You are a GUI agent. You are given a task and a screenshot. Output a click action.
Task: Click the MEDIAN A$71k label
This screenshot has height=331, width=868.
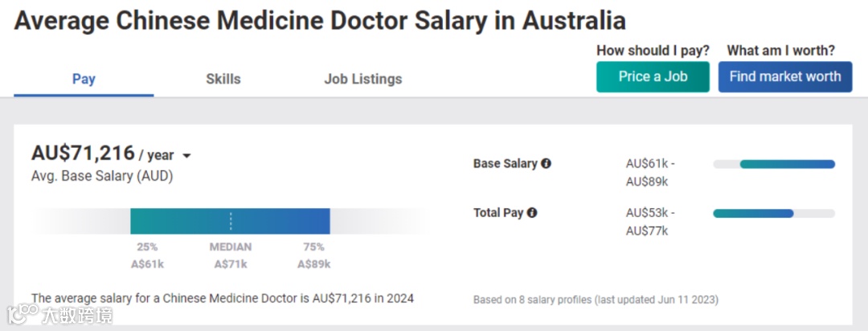[231, 255]
